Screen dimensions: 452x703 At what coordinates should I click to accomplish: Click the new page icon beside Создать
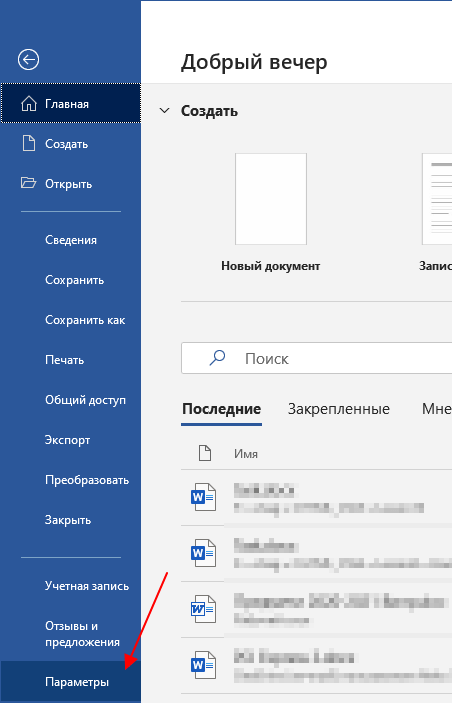[x=29, y=143]
